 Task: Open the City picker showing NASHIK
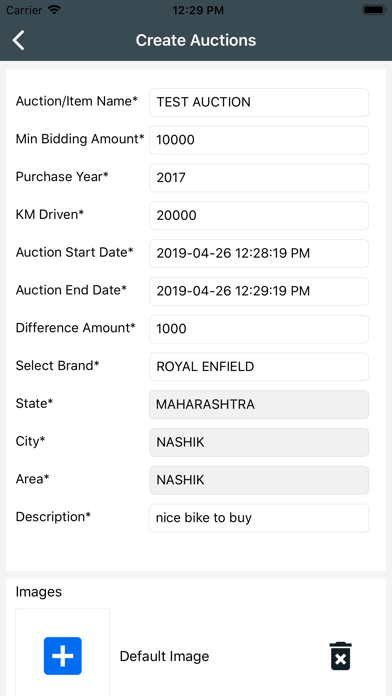coord(259,442)
